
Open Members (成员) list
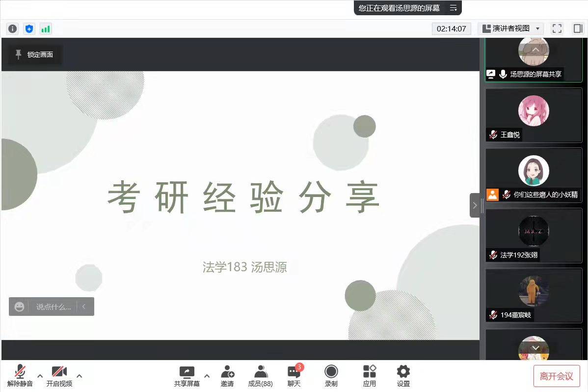(261, 376)
